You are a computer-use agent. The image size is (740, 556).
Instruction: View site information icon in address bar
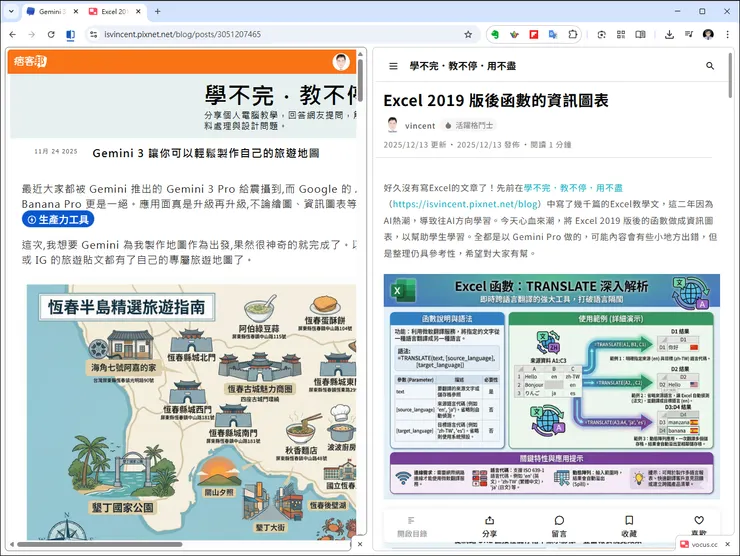tap(94, 34)
